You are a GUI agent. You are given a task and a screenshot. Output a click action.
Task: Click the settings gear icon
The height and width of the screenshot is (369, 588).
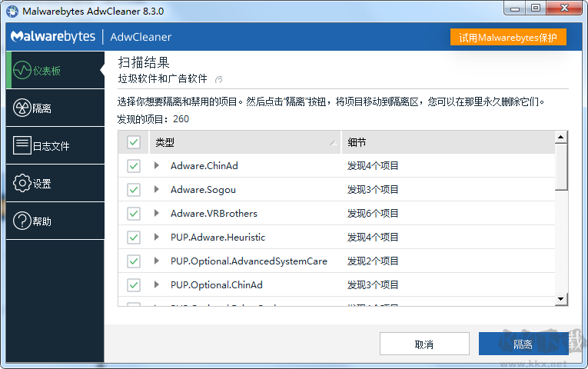pos(22,184)
